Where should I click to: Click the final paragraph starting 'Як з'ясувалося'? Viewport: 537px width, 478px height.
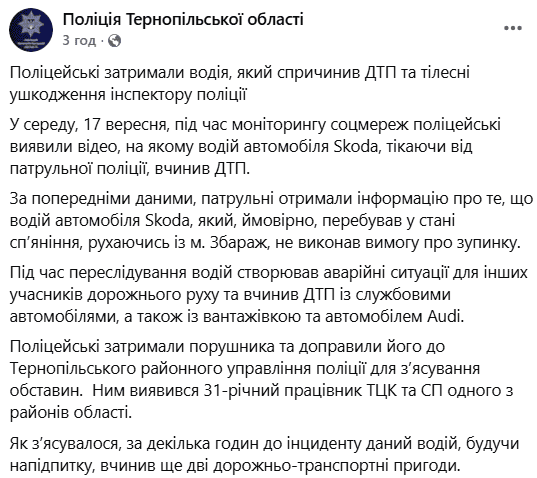pyautogui.click(x=264, y=454)
